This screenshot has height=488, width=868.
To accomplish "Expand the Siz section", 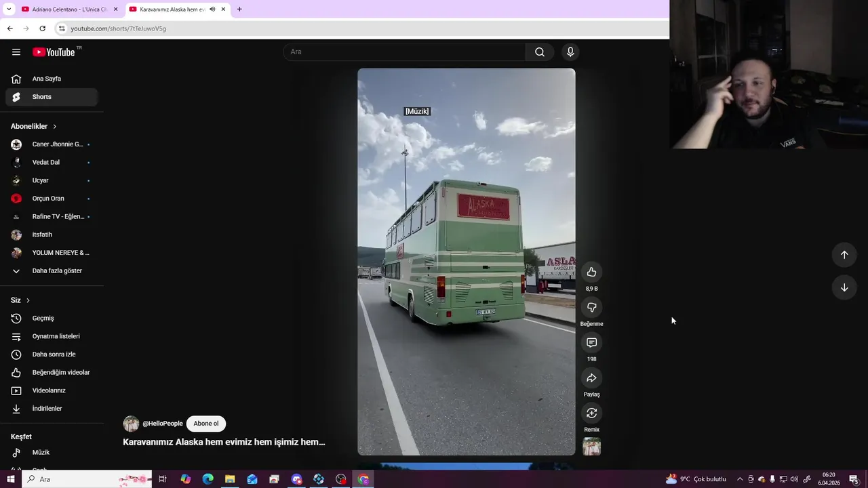I will (20, 300).
